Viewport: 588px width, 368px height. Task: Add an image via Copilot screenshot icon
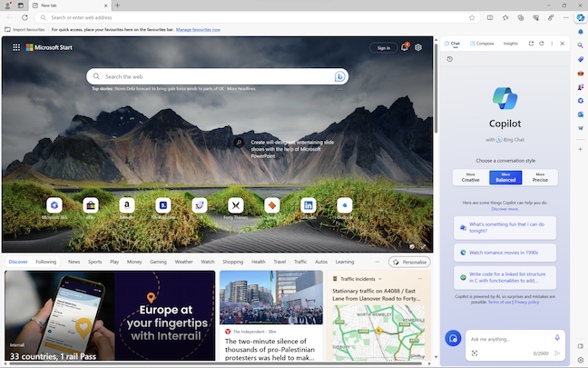click(x=475, y=353)
